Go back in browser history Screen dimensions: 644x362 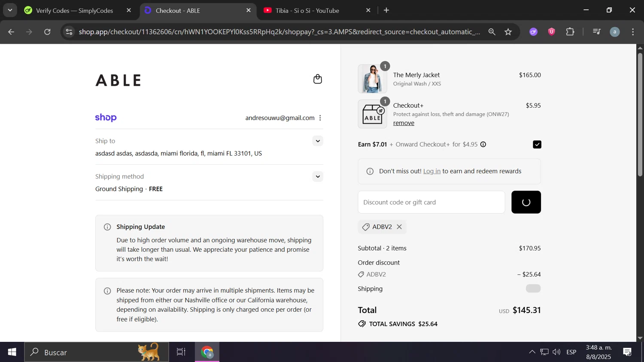pyautogui.click(x=11, y=32)
